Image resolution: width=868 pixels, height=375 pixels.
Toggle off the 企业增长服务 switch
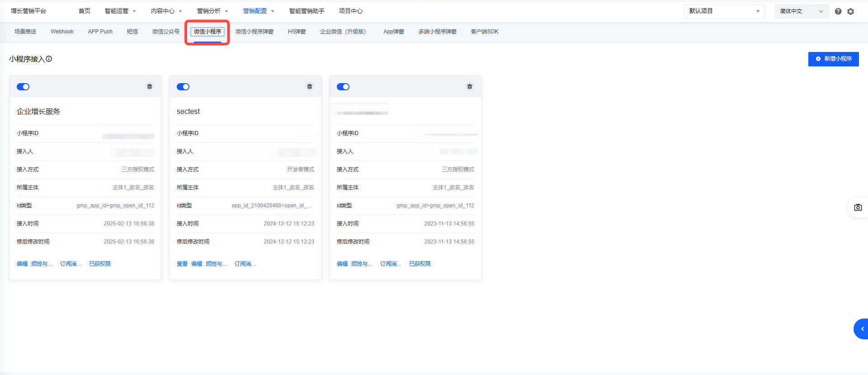[x=23, y=87]
